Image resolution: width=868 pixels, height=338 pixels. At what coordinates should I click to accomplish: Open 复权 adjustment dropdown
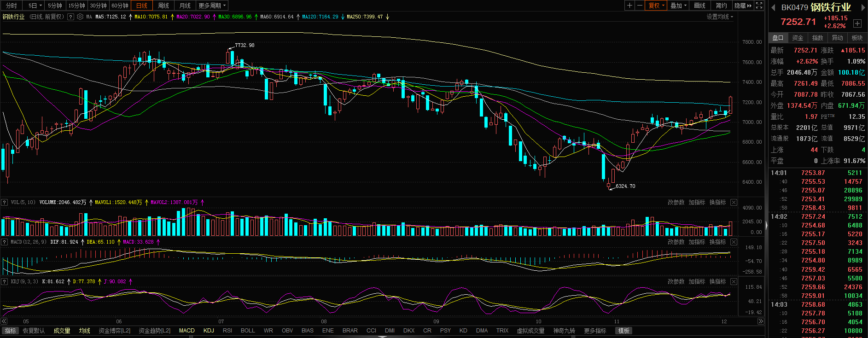click(656, 6)
